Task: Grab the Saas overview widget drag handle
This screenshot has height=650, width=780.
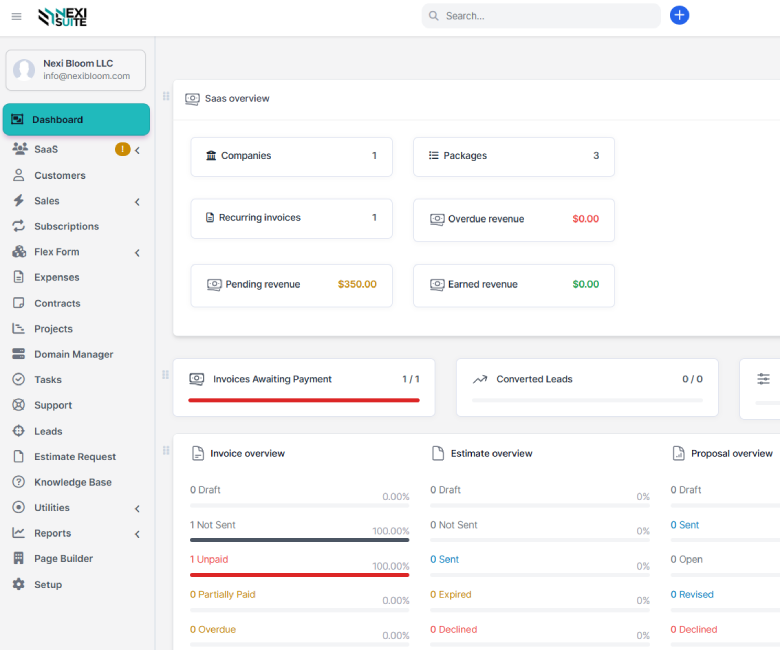Action: coord(166,96)
